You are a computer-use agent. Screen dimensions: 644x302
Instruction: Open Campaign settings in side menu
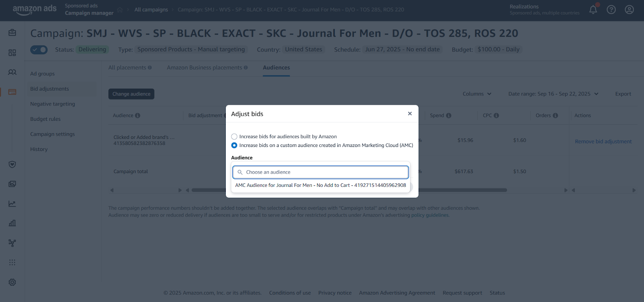[52, 134]
